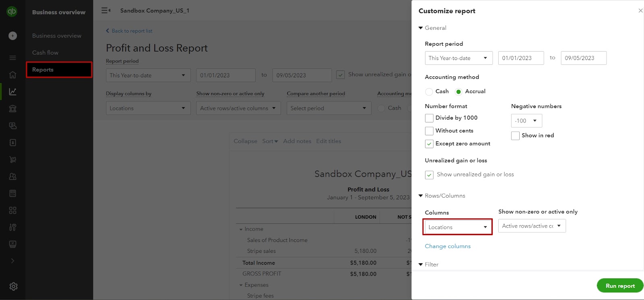The height and width of the screenshot is (300, 644).
Task: Open the Columns Locations dropdown in panel
Action: point(458,227)
